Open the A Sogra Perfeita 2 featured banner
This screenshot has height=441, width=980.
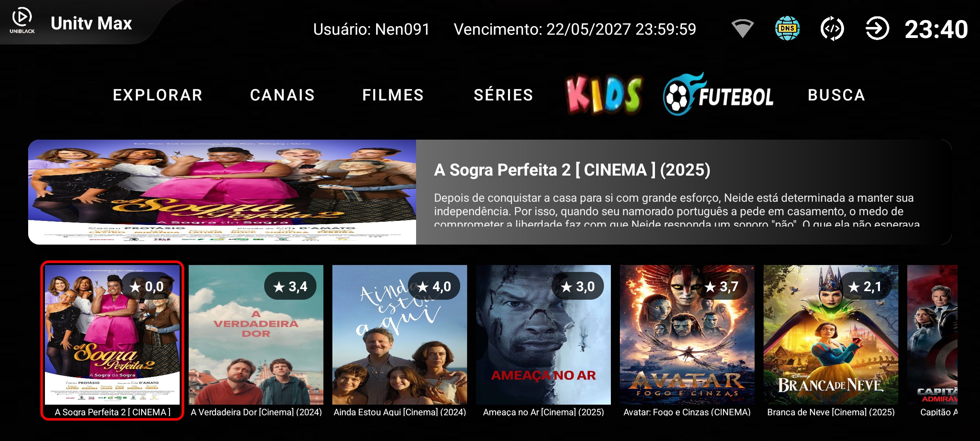pyautogui.click(x=490, y=192)
